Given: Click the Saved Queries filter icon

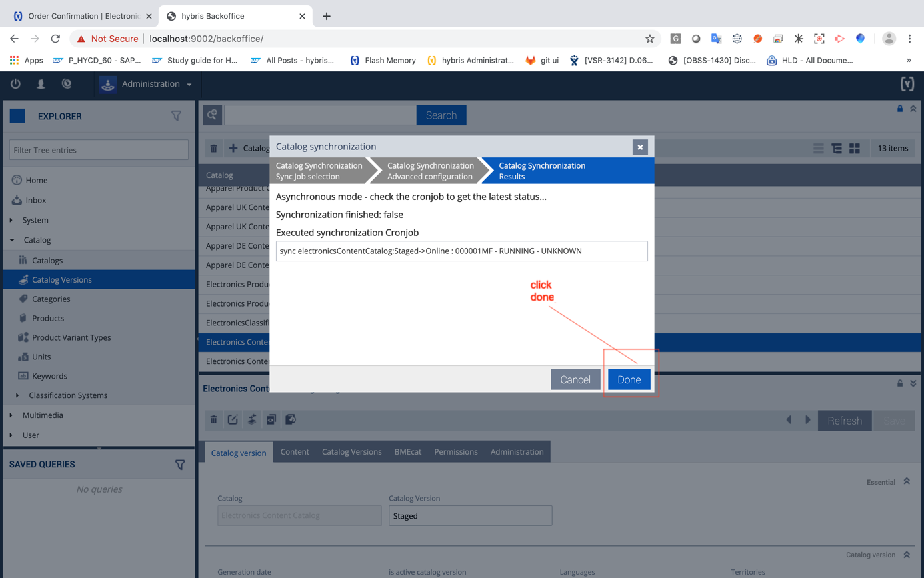Looking at the screenshot, I should click(179, 465).
